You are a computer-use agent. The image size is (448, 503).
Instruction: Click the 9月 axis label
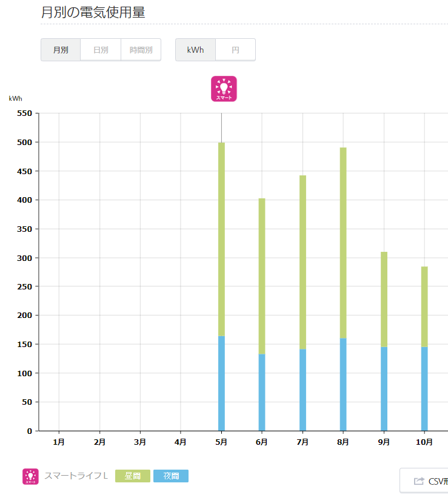coord(384,442)
